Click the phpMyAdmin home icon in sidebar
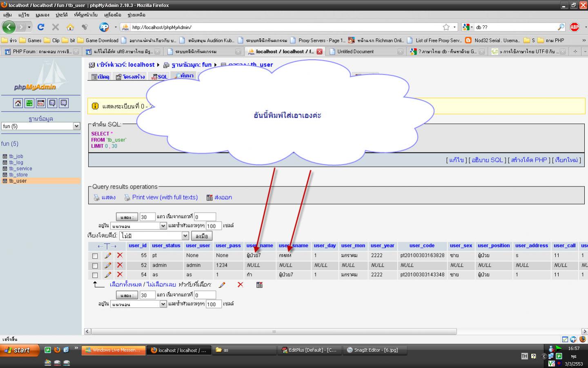 [18, 103]
